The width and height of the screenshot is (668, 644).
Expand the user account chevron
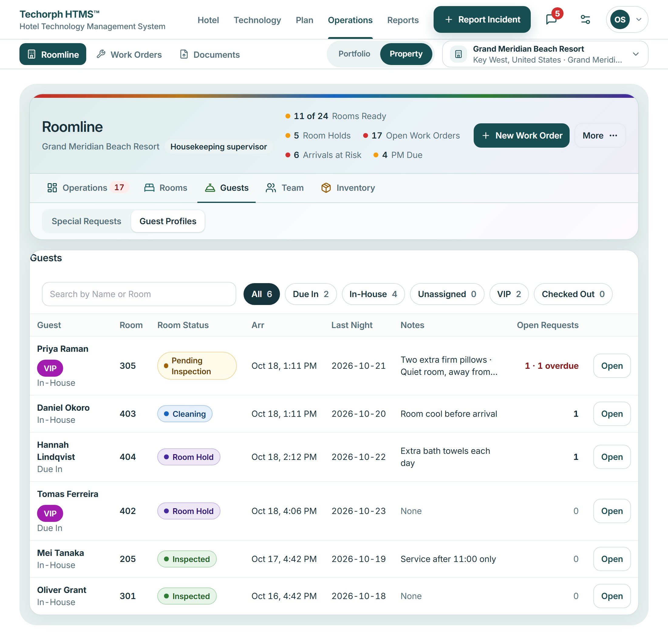[x=639, y=19]
